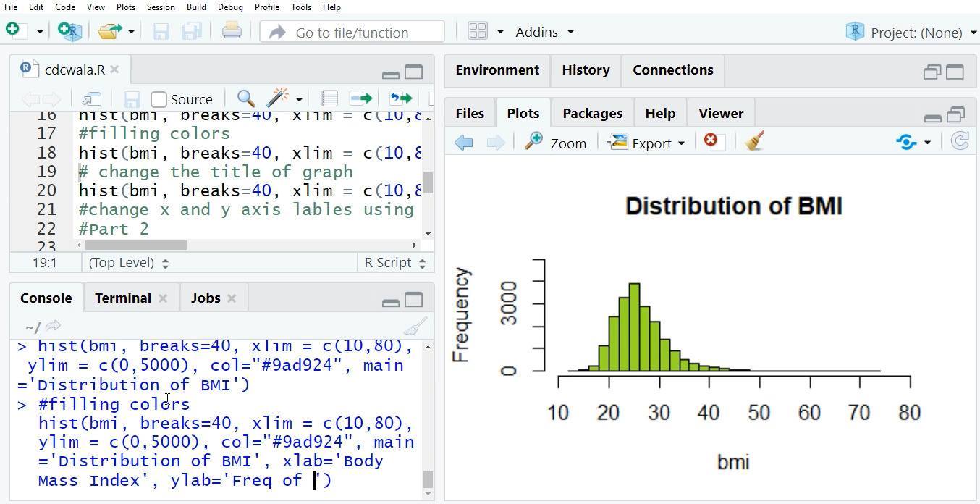Switch to the Files tab
Screen dimensions: 980x504
pyautogui.click(x=470, y=113)
